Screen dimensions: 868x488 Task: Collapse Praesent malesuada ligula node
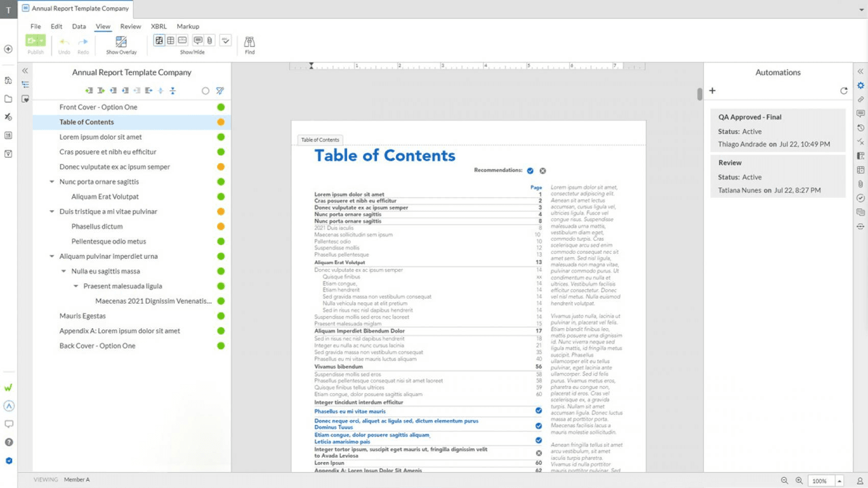[x=76, y=286]
